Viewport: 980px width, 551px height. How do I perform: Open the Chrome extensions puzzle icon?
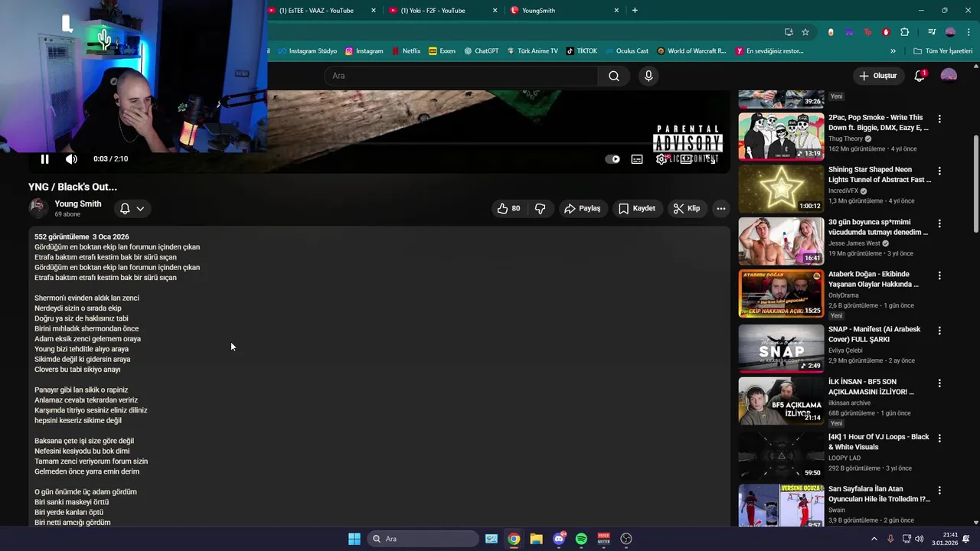(x=905, y=32)
